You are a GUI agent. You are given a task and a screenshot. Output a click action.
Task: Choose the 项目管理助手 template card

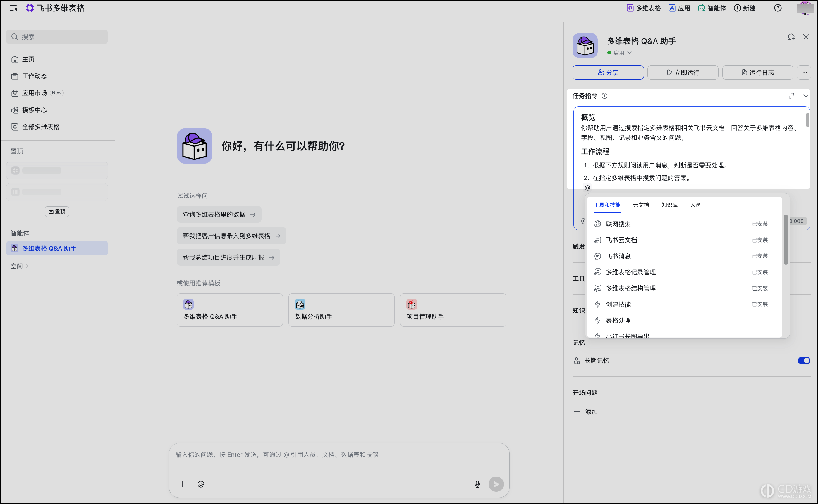(453, 310)
